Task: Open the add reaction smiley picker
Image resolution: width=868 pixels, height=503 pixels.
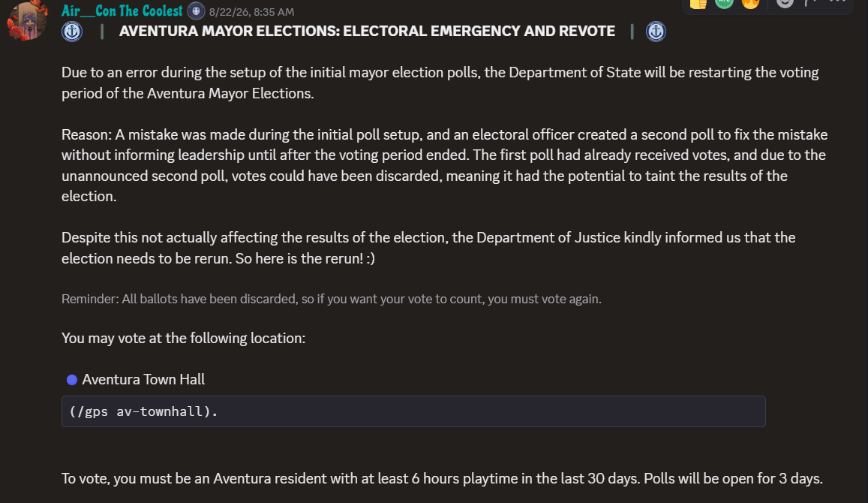Action: point(785,3)
